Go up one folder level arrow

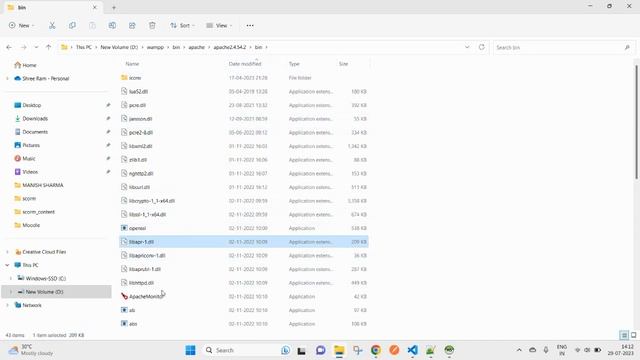click(48, 47)
